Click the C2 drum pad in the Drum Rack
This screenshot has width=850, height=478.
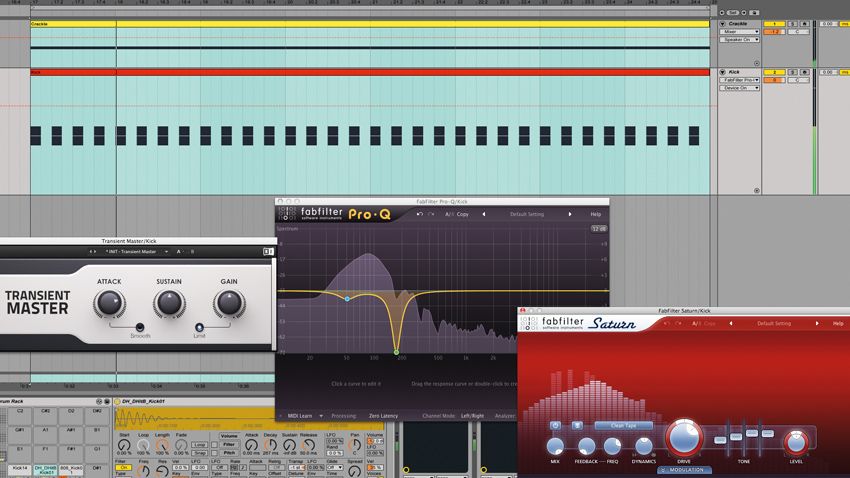click(x=20, y=416)
